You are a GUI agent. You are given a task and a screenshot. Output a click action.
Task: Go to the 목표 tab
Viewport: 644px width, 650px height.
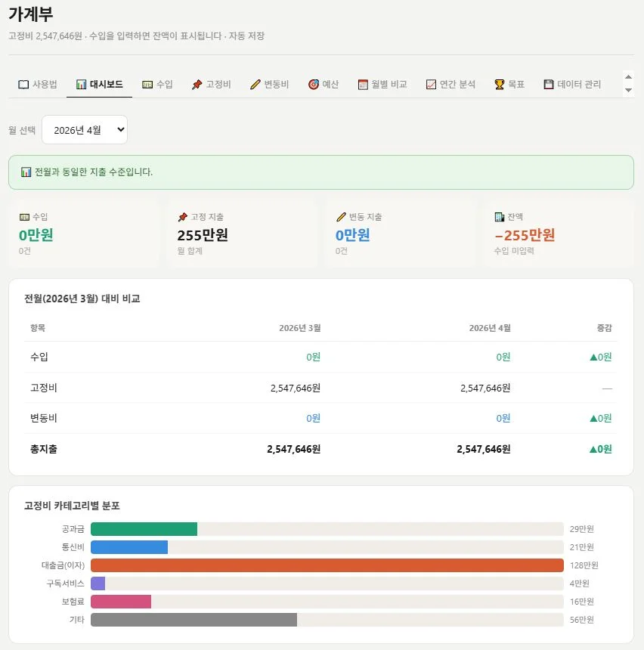(x=509, y=84)
